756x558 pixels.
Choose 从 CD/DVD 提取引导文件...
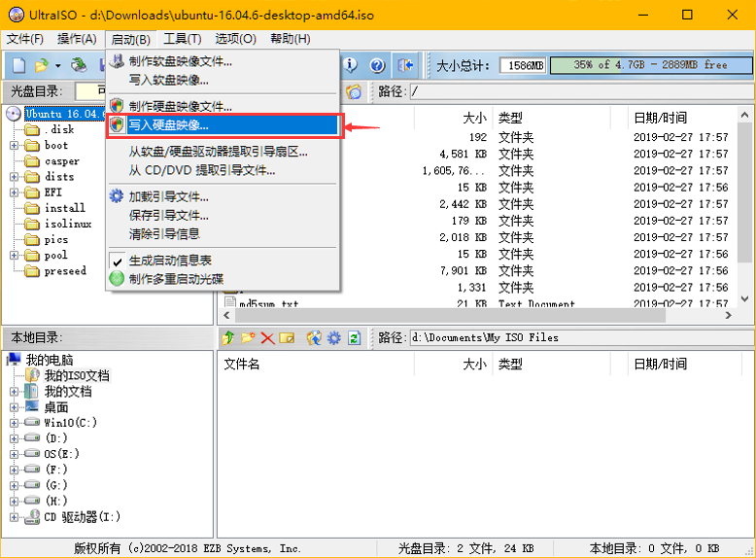(x=223, y=170)
